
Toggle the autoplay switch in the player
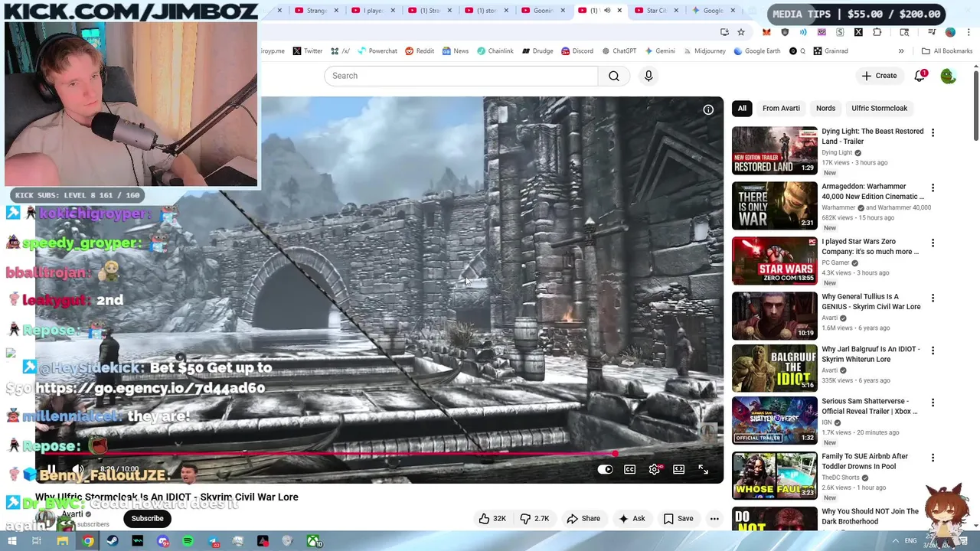pyautogui.click(x=605, y=469)
